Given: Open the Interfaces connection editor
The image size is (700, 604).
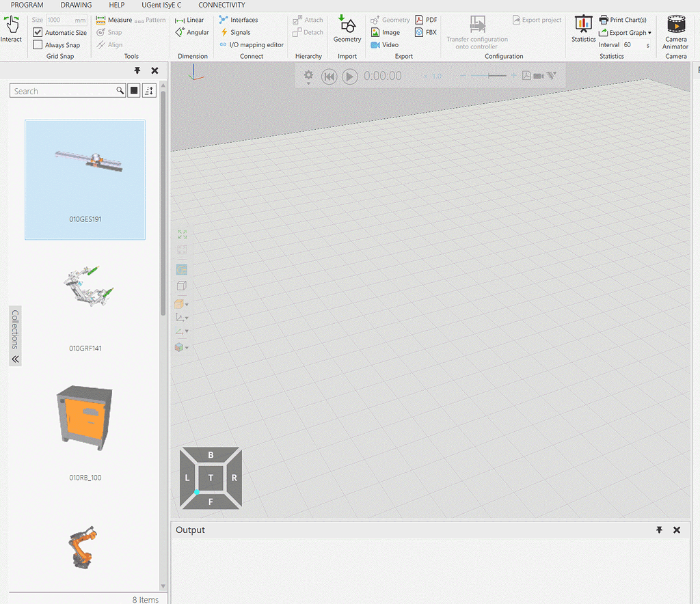Looking at the screenshot, I should [x=239, y=20].
